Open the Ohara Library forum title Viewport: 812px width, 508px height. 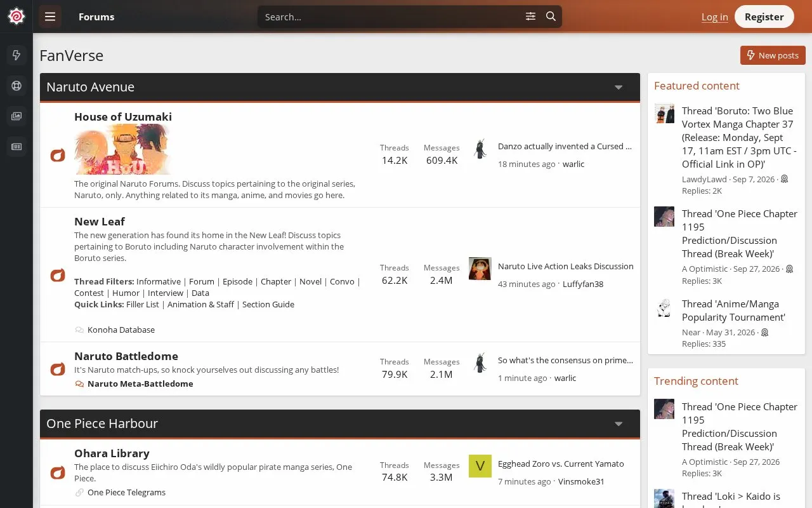112,453
